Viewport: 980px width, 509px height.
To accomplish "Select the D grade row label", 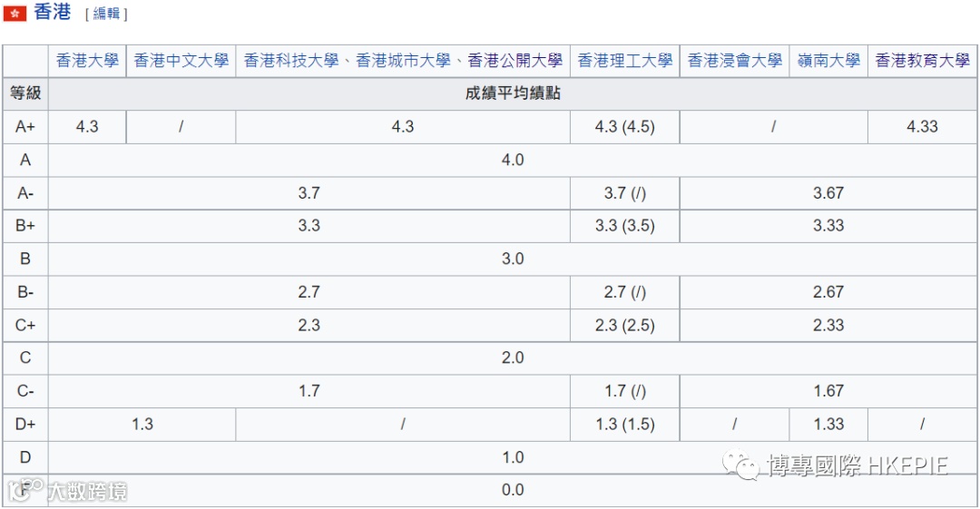I will tap(25, 457).
